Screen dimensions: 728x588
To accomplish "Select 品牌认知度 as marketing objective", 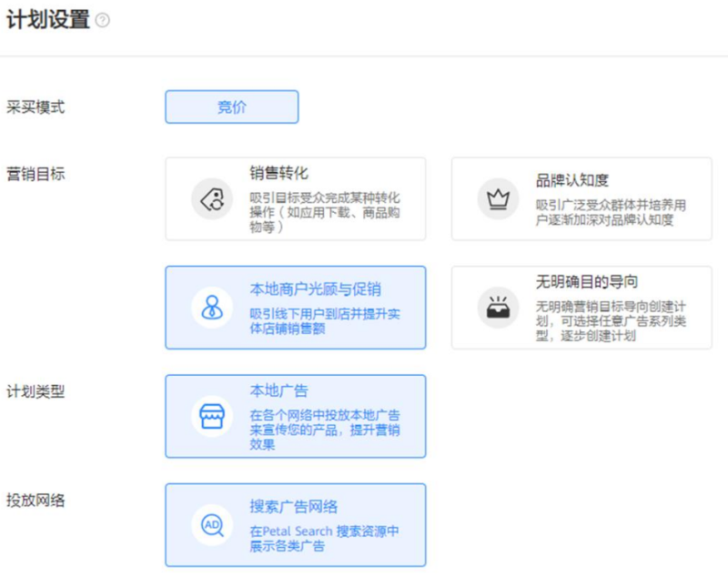I will pos(582,198).
